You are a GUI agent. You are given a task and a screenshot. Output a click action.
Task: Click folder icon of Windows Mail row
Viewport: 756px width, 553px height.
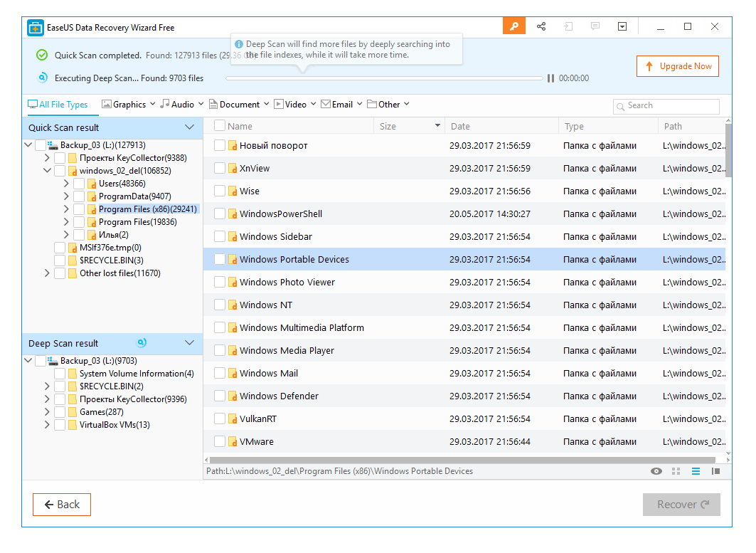(233, 374)
